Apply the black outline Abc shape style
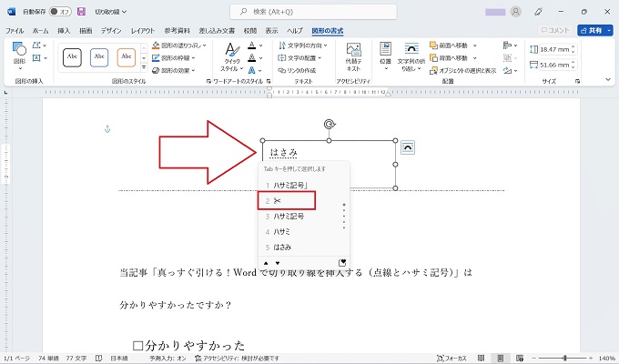 click(72, 57)
